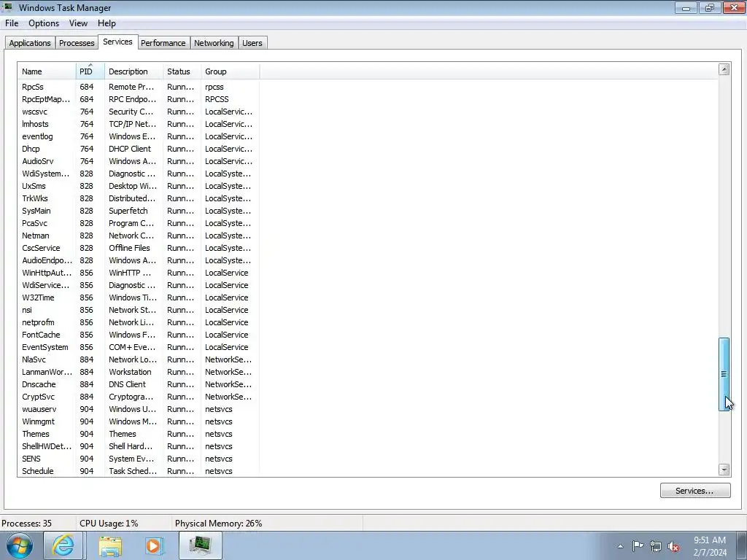Sort by the Description column header
Image resolution: width=747 pixels, height=560 pixels.
(134, 71)
